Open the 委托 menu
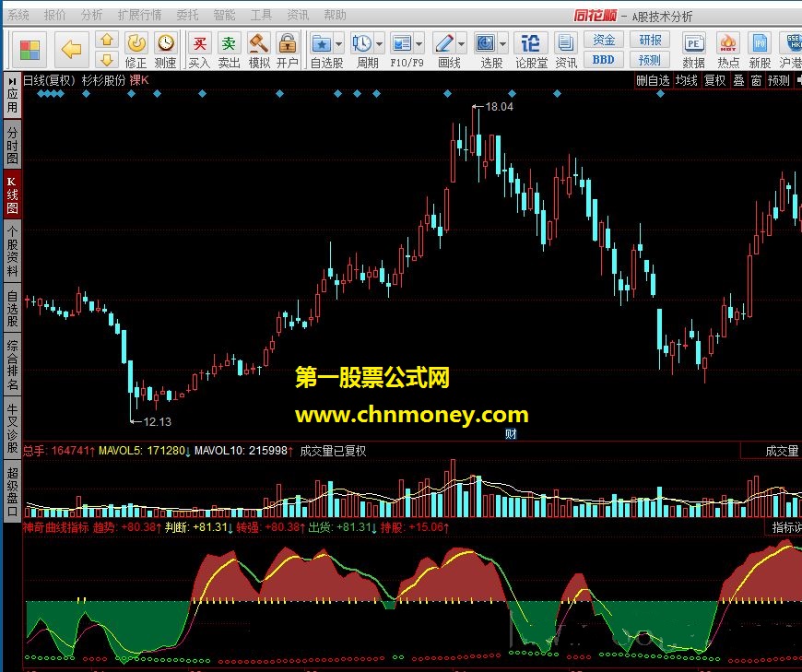The height and width of the screenshot is (672, 802). [187, 16]
